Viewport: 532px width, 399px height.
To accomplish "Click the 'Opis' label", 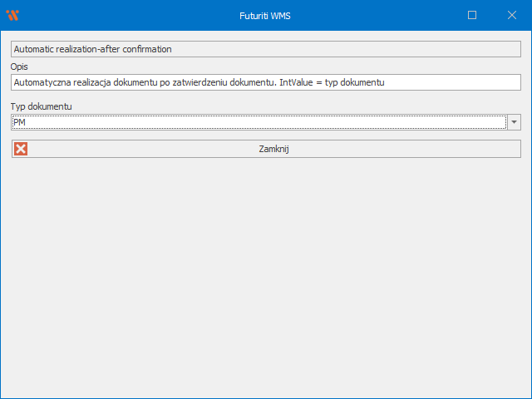I will [x=20, y=66].
